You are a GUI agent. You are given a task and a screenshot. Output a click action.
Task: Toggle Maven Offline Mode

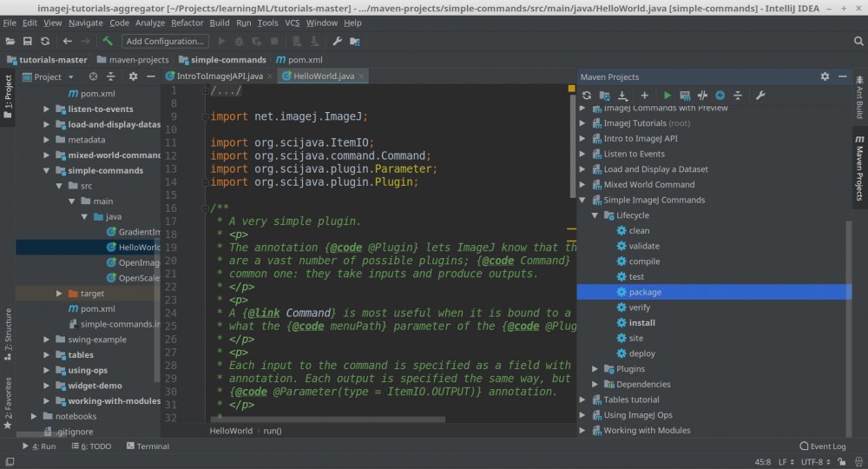702,95
